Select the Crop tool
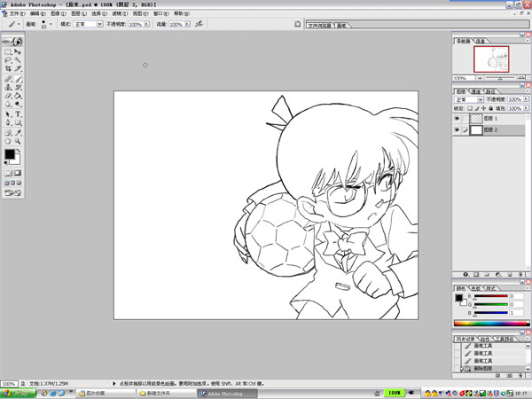 click(8, 68)
